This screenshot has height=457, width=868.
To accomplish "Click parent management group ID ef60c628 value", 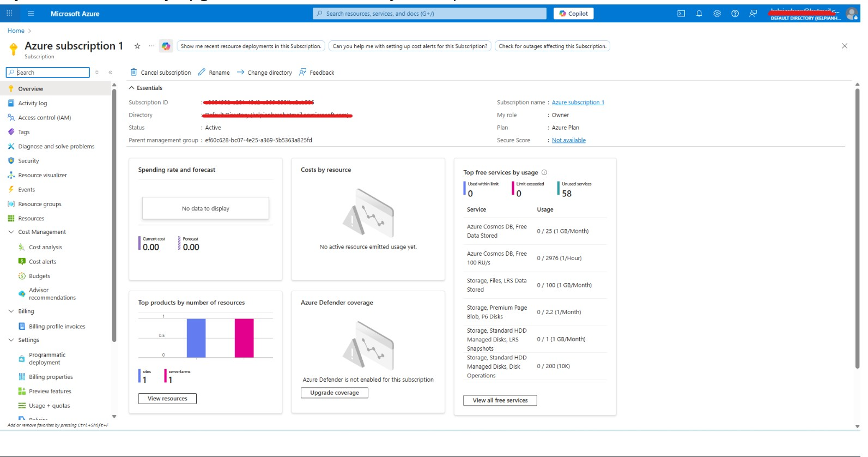I will [258, 140].
